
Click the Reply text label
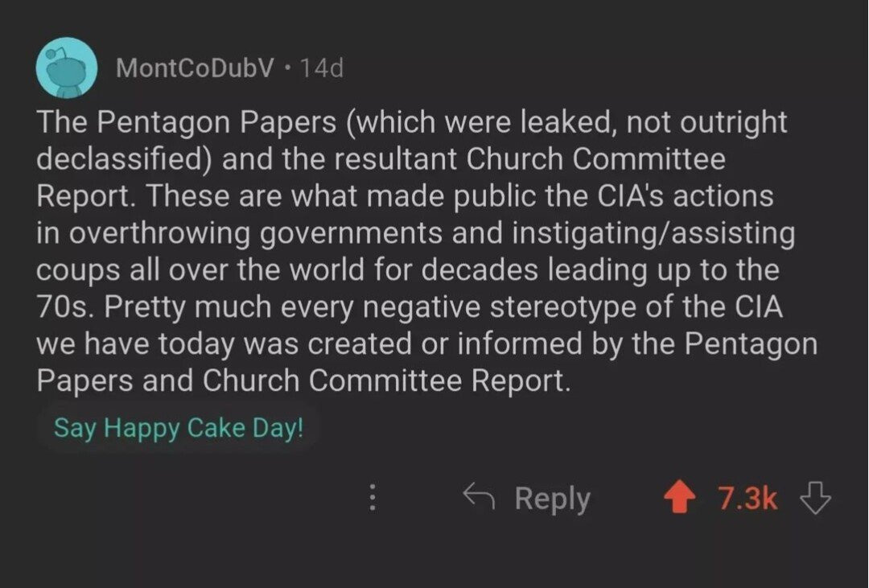552,499
